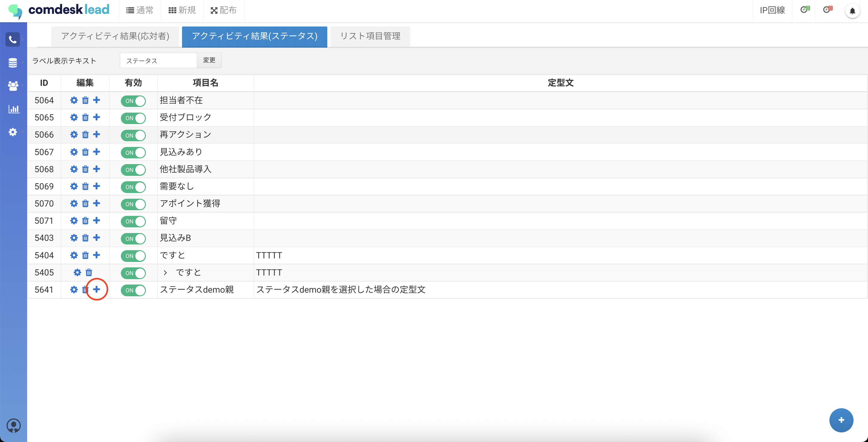The height and width of the screenshot is (442, 868).
Task: Click the gear edit icon for row 5064
Action: [74, 100]
